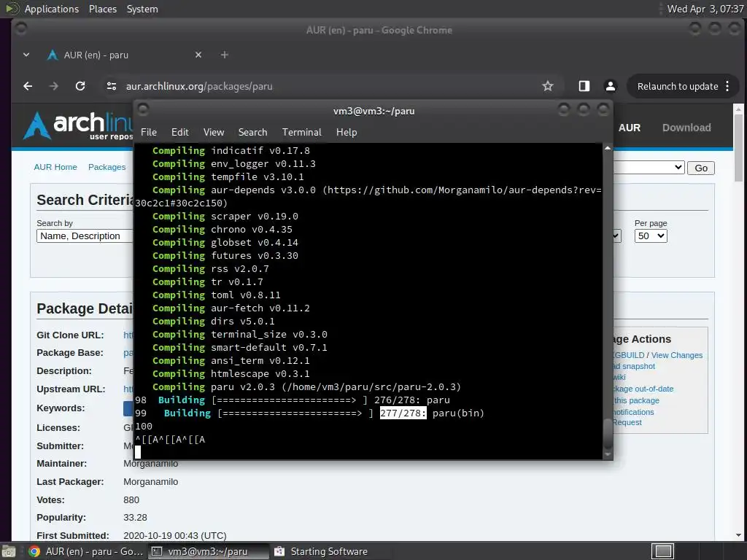The height and width of the screenshot is (560, 747).
Task: Open the AUR navigation link
Action: click(630, 128)
